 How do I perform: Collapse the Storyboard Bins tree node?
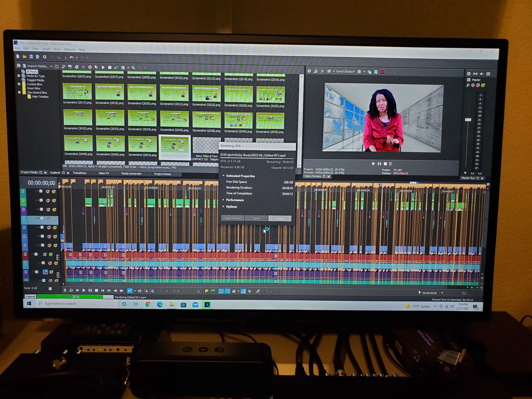pyautogui.click(x=19, y=92)
